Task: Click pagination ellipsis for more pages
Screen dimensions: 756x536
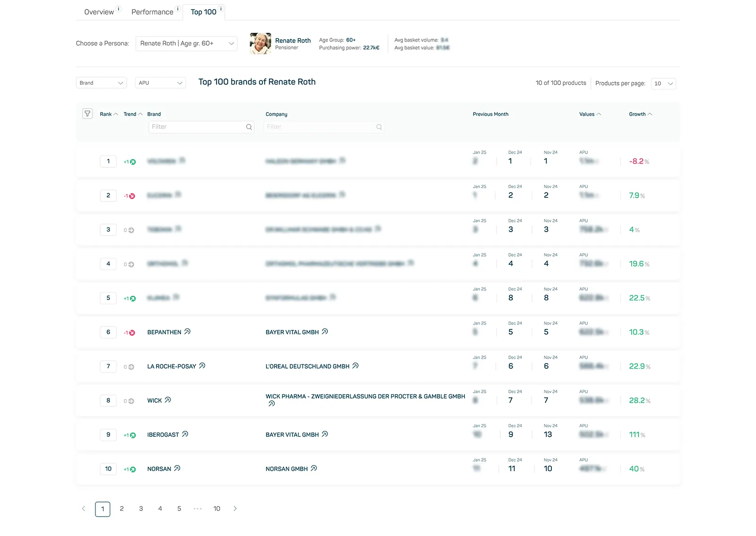Action: click(198, 509)
